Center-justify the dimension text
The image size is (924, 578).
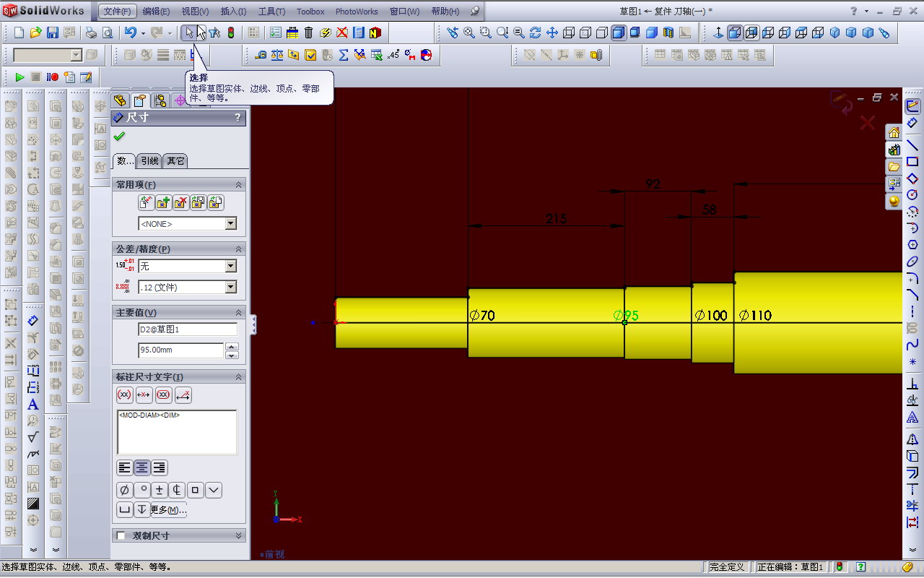click(x=141, y=467)
